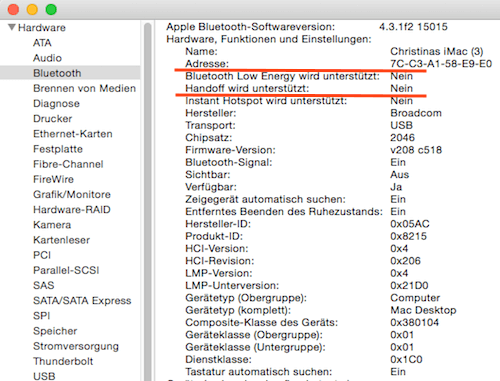Click the Sichtbar value Aus
The width and height of the screenshot is (500, 381).
coord(400,175)
